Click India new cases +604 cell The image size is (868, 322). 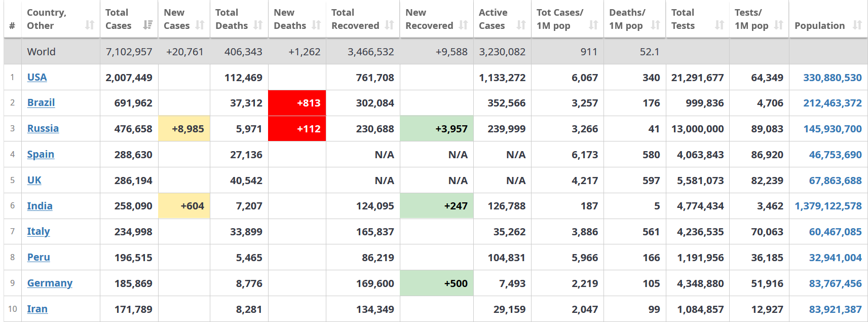[x=184, y=206]
